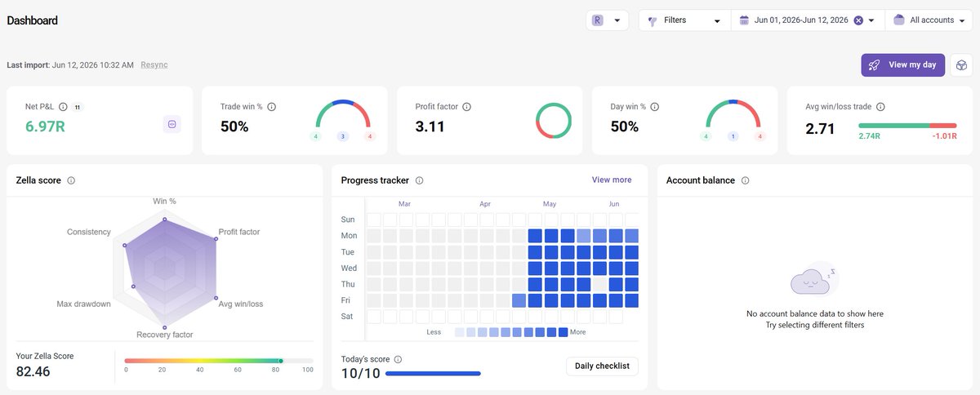Click the Consistency radar axis label
The width and height of the screenshot is (980, 395).
pyautogui.click(x=88, y=232)
